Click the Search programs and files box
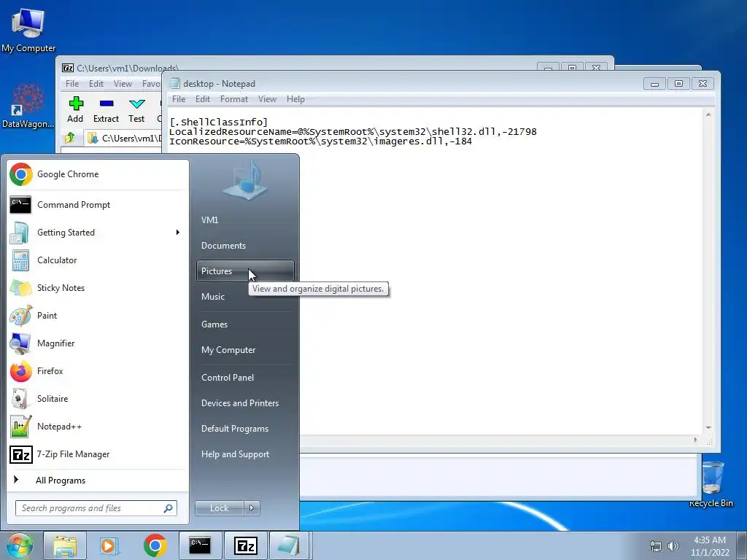The width and height of the screenshot is (747, 560). click(96, 508)
